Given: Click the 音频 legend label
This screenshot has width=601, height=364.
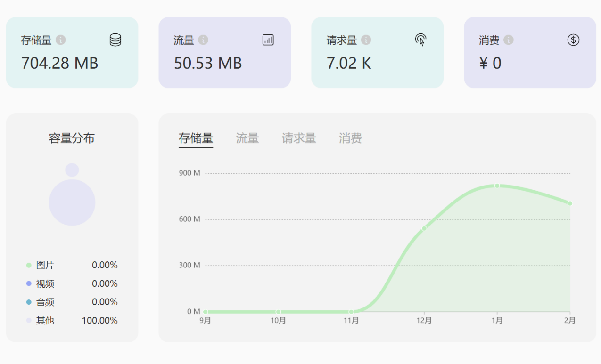Looking at the screenshot, I should point(45,302).
